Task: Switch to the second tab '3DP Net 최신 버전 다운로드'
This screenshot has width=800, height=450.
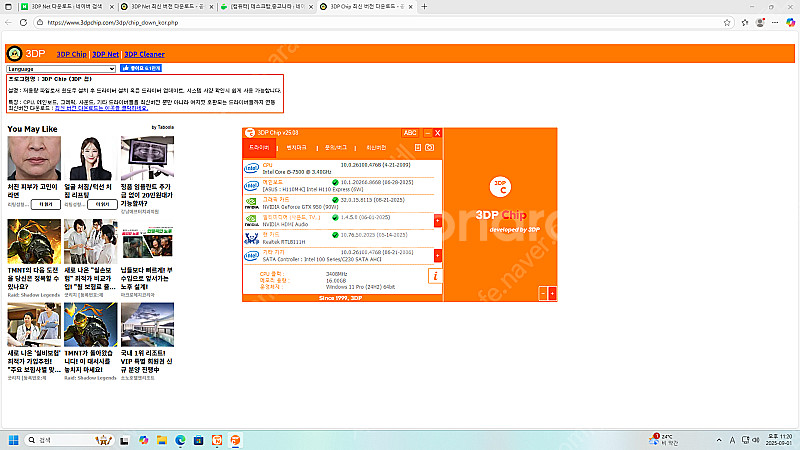Action: click(167, 7)
